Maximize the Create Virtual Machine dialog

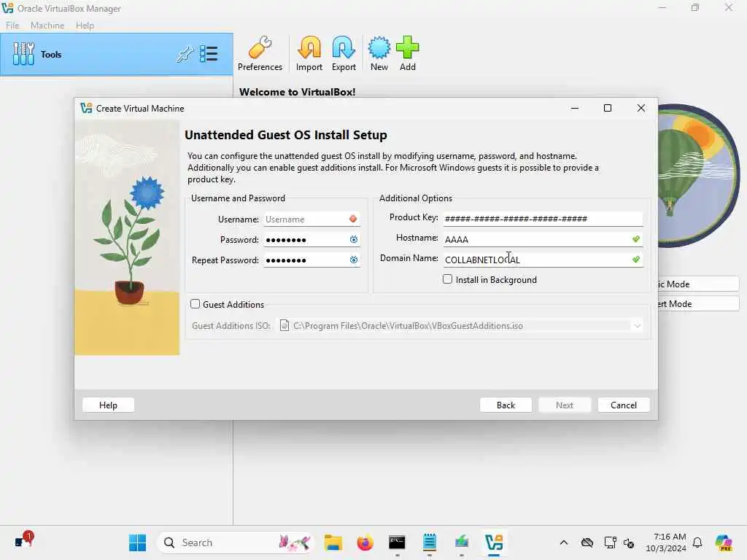[608, 108]
